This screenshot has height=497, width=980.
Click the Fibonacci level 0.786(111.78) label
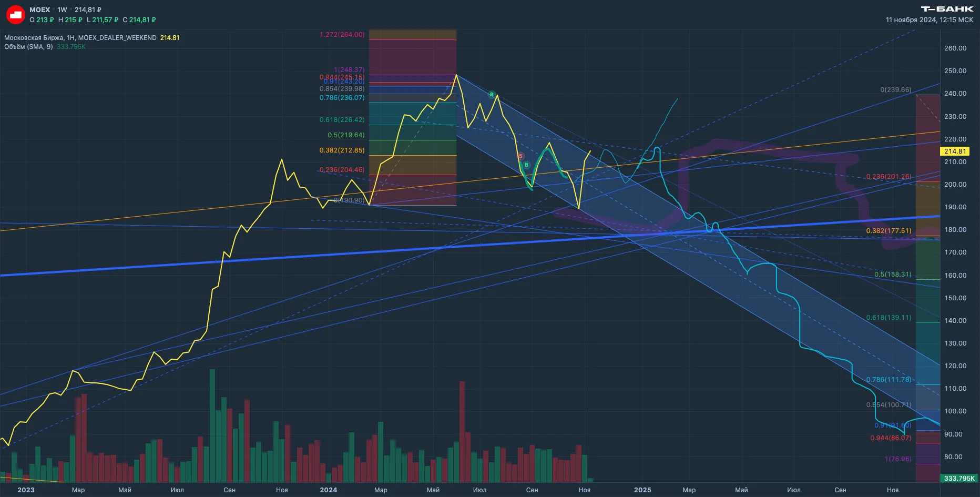(x=889, y=380)
